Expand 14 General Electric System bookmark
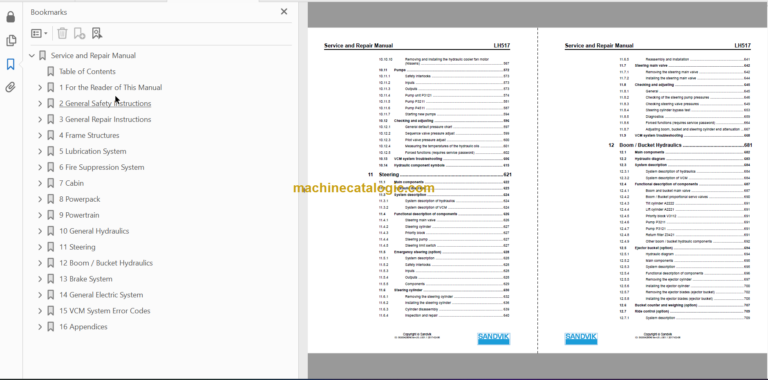The width and height of the screenshot is (768, 380). (x=40, y=295)
